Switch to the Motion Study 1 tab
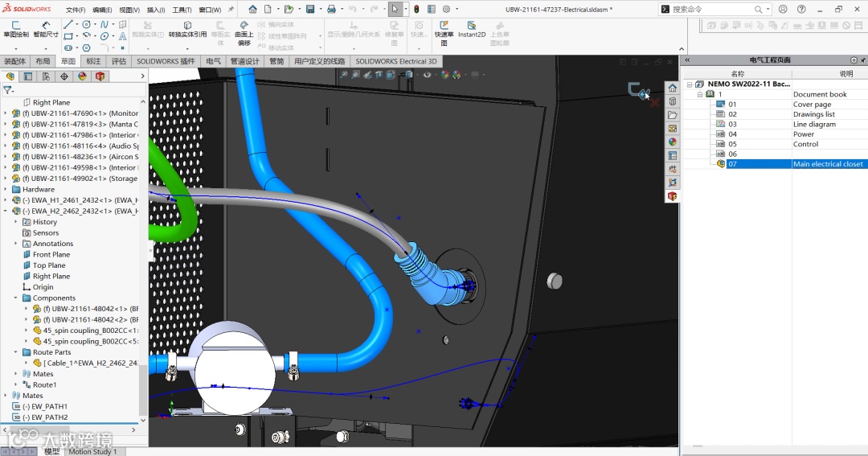This screenshot has width=868, height=456. [92, 451]
